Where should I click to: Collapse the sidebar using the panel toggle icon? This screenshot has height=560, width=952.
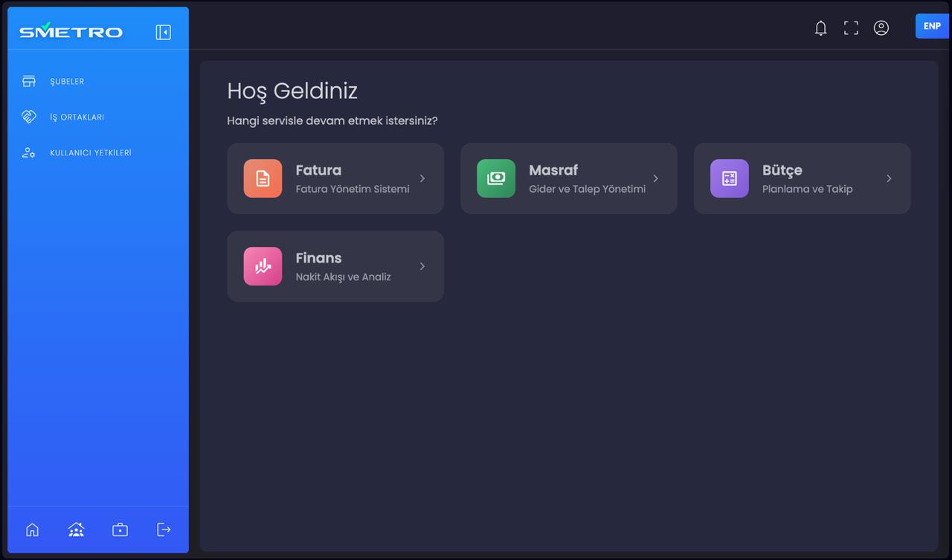(164, 32)
